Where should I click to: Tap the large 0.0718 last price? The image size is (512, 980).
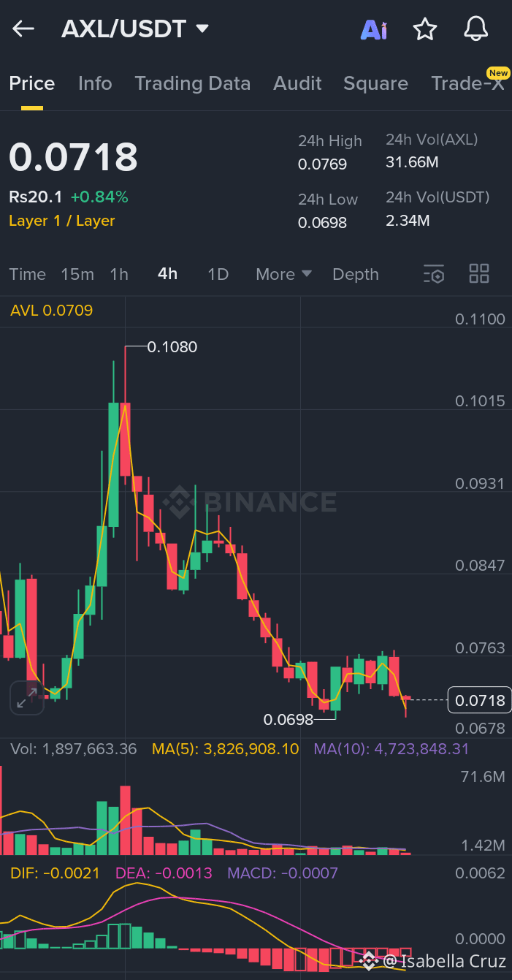(x=73, y=157)
